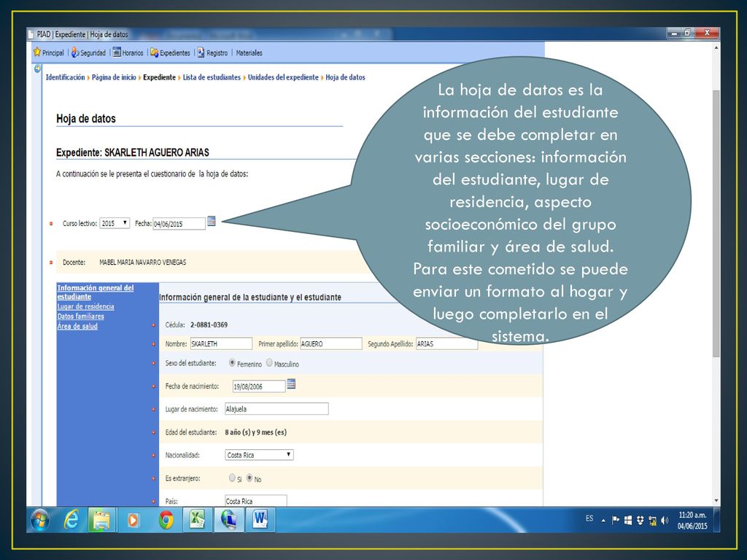
Task: Open Excel from the taskbar
Action: click(x=197, y=519)
